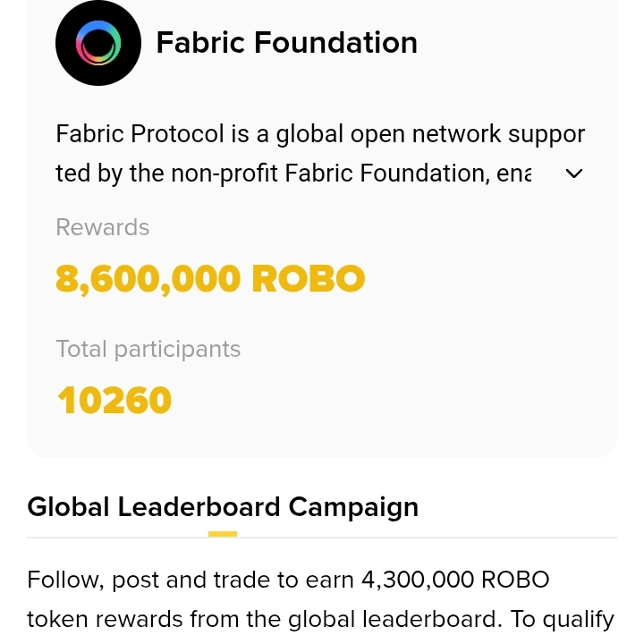The height and width of the screenshot is (644, 644).
Task: Click the 10260 total participants count
Action: (x=114, y=400)
